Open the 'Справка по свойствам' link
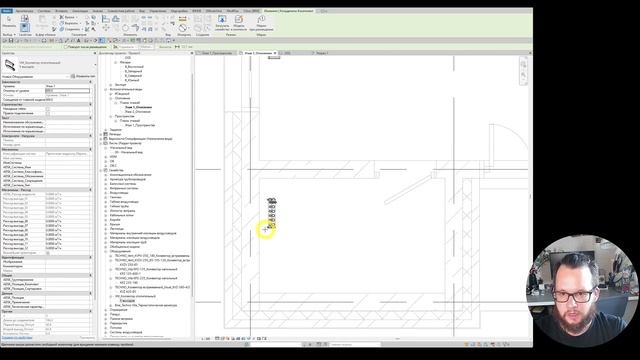The height and width of the screenshot is (360, 640). click(17, 338)
